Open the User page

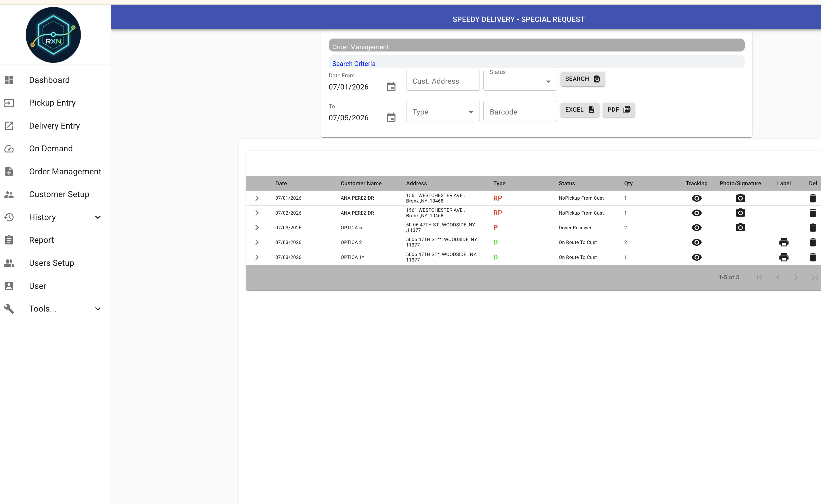37,286
